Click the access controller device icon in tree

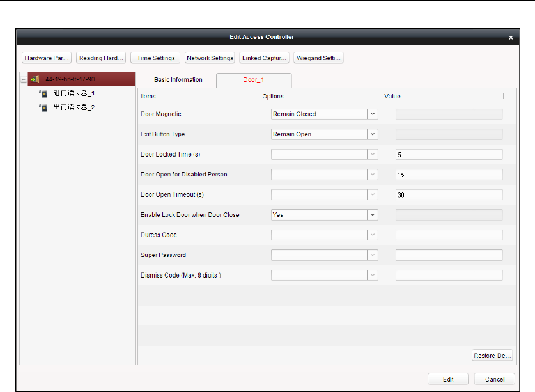[x=35, y=79]
